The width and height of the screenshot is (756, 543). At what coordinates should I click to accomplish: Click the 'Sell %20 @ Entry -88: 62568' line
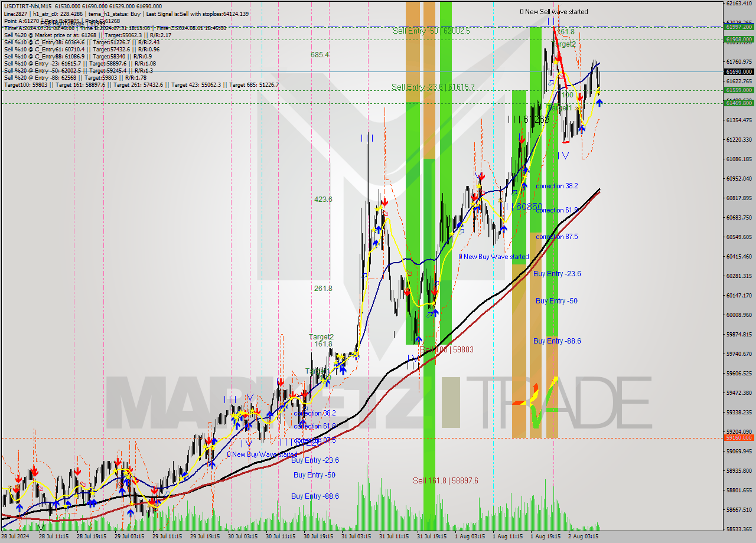coord(75,77)
